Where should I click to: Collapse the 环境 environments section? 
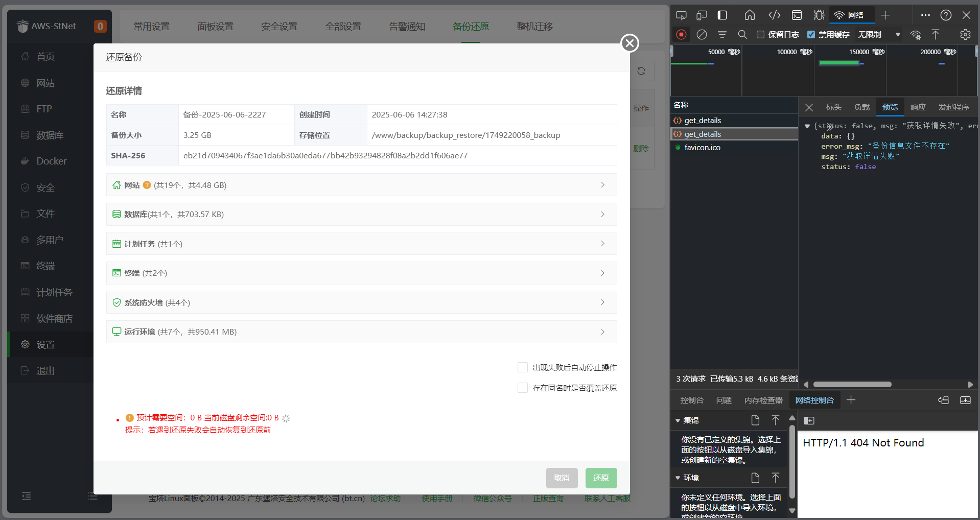[678, 478]
